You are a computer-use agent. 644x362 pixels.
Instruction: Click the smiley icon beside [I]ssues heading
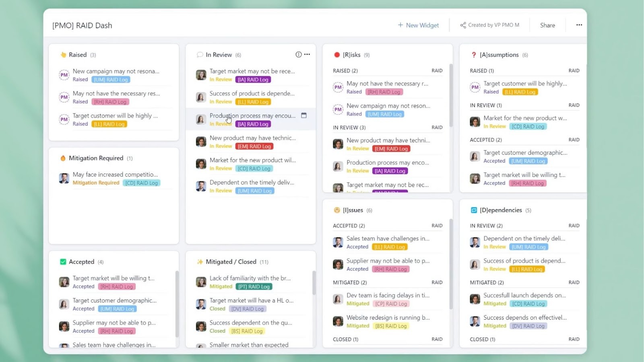[x=337, y=210]
